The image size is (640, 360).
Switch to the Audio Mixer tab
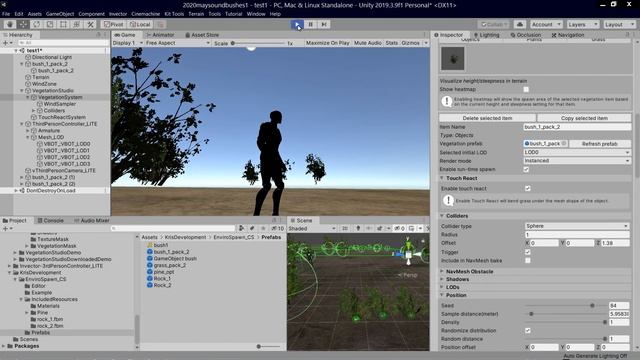click(91, 220)
